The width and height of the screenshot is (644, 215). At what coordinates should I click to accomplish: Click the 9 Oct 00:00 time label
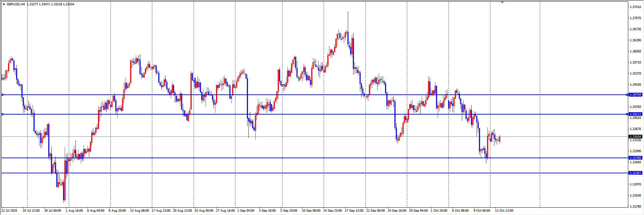[482, 211]
